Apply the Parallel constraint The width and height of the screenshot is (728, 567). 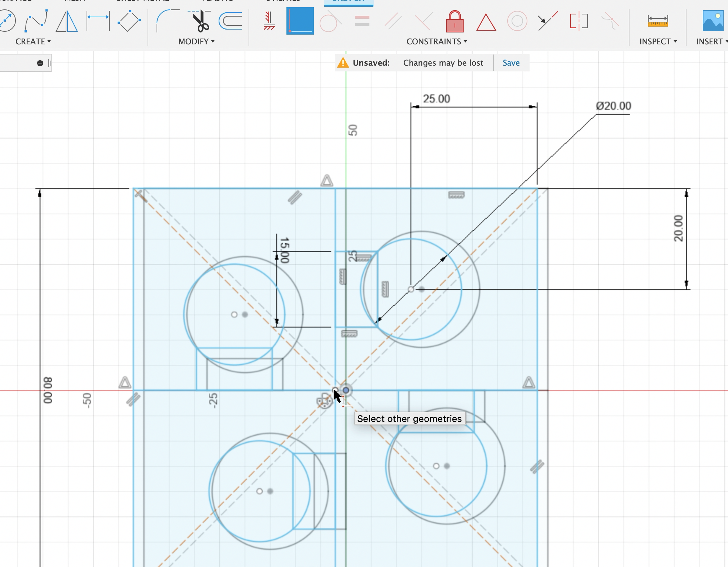[393, 22]
